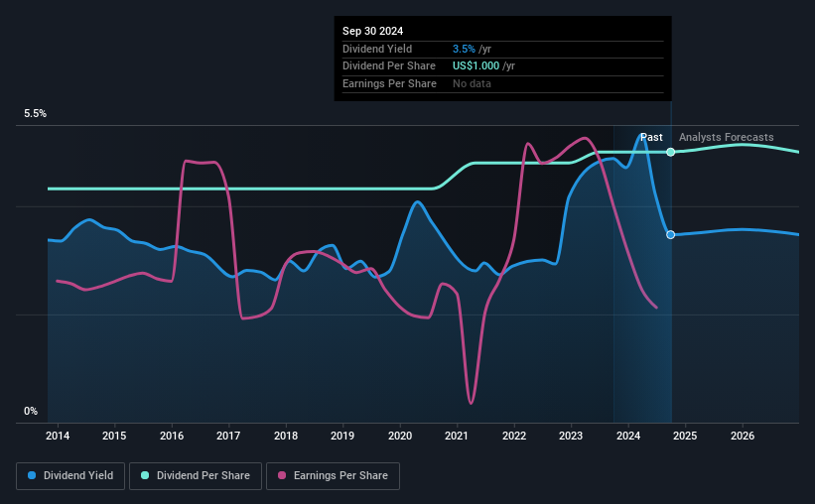Click the 2019 x-axis label
This screenshot has width=815, height=504.
click(342, 436)
